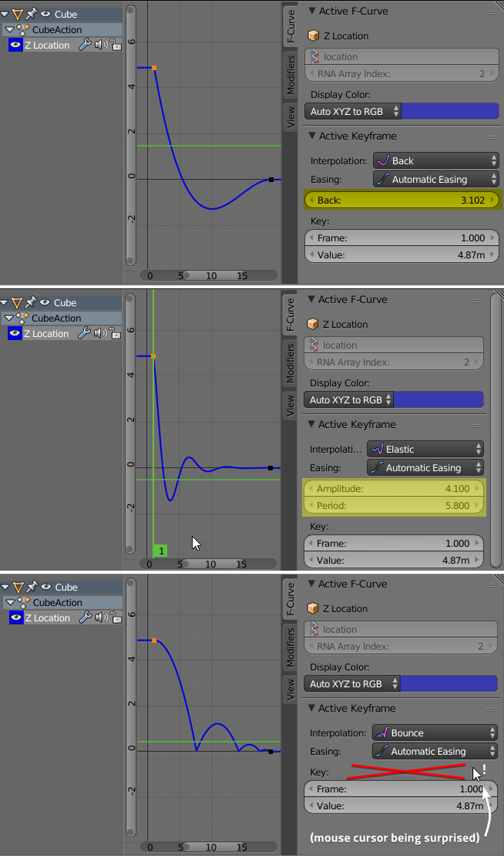Collapse the Active F-Curve panel in Back screenshot
This screenshot has width=504, height=856.
coord(312,11)
